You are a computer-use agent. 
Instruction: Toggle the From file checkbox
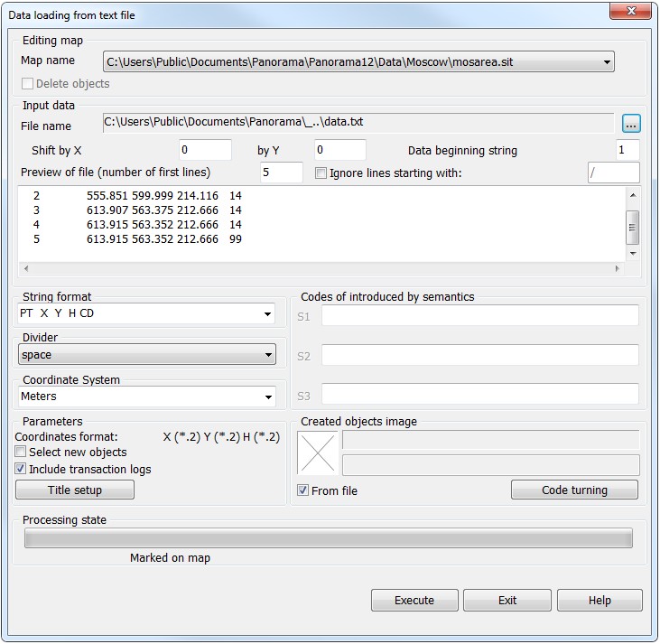[304, 490]
